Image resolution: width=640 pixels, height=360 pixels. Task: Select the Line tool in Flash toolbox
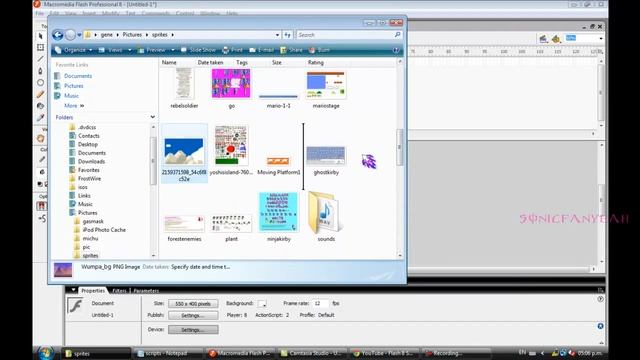point(40,59)
